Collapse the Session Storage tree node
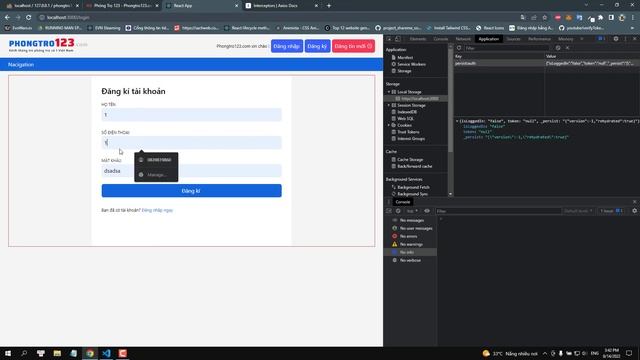 click(x=389, y=105)
